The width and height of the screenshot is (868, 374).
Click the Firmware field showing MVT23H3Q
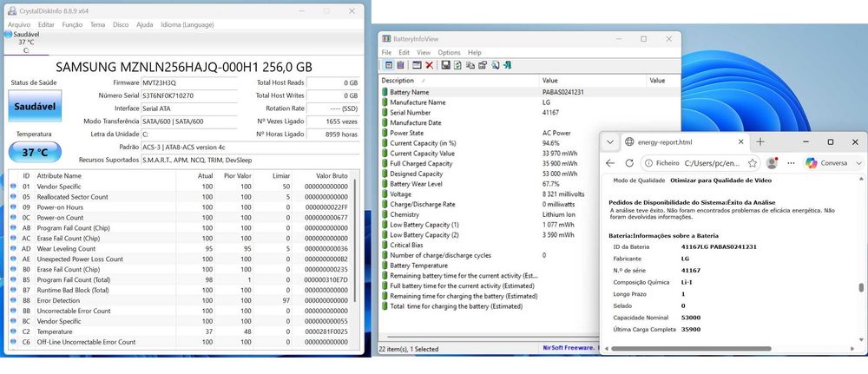tap(188, 82)
